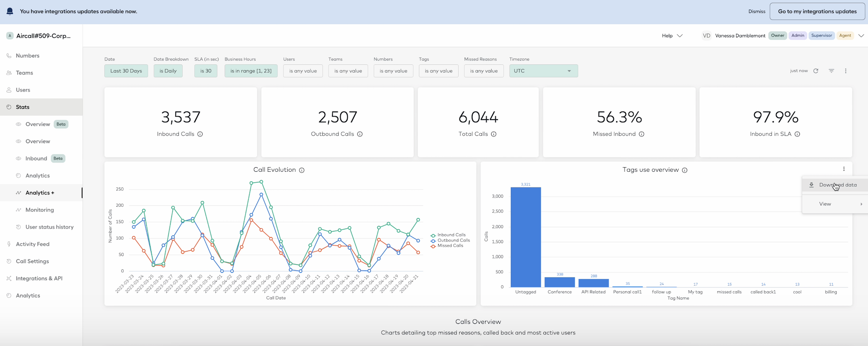The image size is (868, 346).
Task: Toggle Inbound Calls series in legend
Action: 448,235
